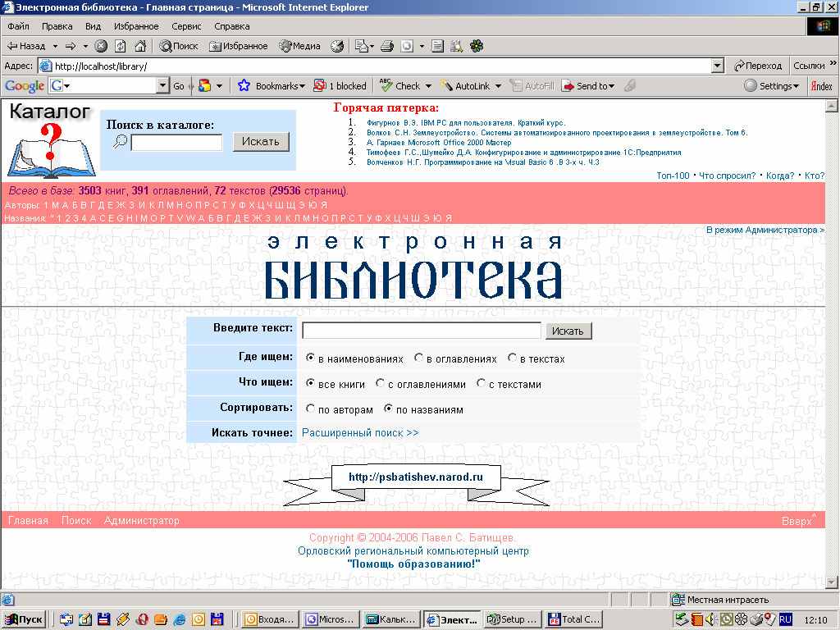Click the Google toolbar Go button
Viewport: 840px width, 630px height.
click(179, 85)
